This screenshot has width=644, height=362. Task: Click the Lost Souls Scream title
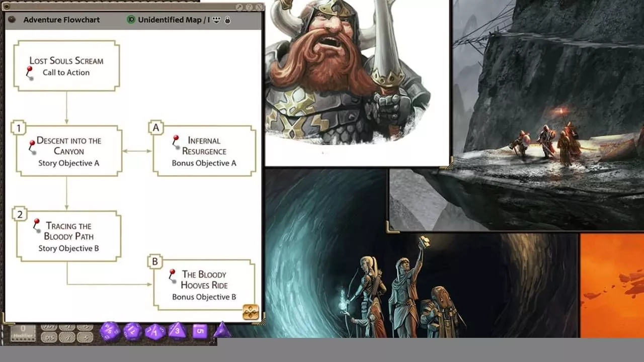click(66, 60)
